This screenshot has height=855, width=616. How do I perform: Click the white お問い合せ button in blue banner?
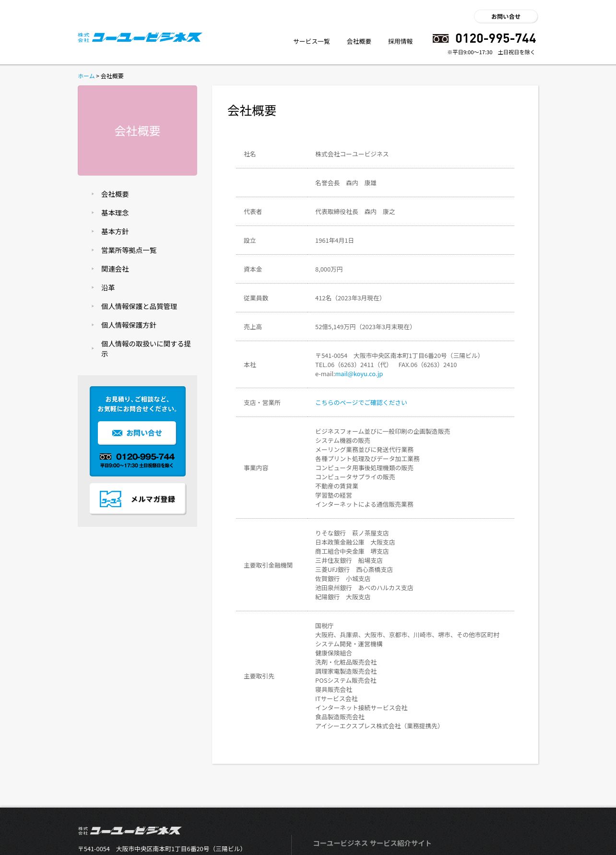(x=137, y=433)
